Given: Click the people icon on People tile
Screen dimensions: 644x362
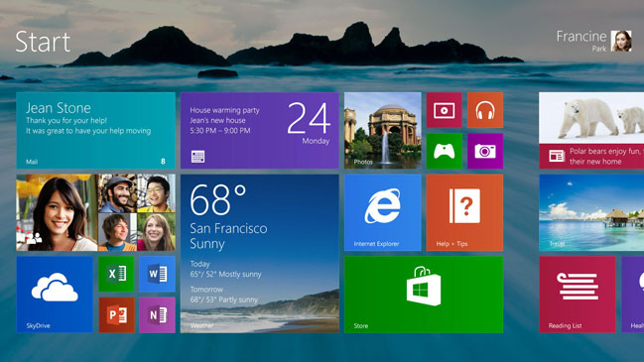Looking at the screenshot, I should pyautogui.click(x=34, y=238).
